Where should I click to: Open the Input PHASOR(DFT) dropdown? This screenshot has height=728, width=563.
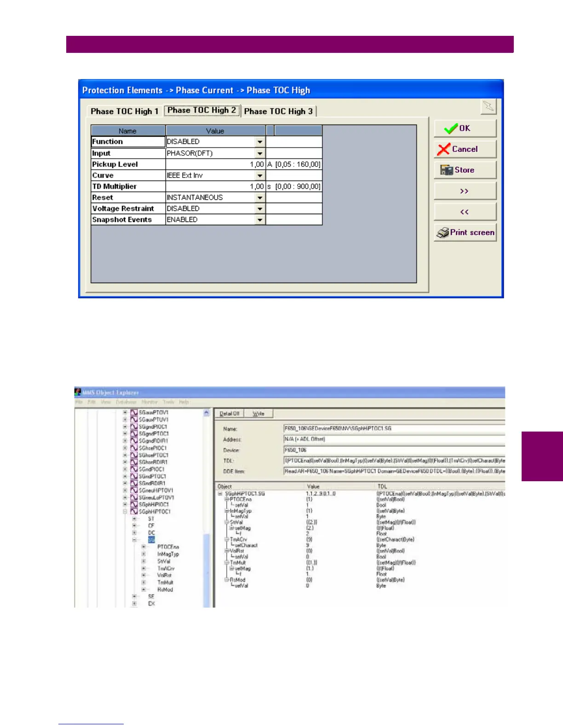click(x=260, y=154)
